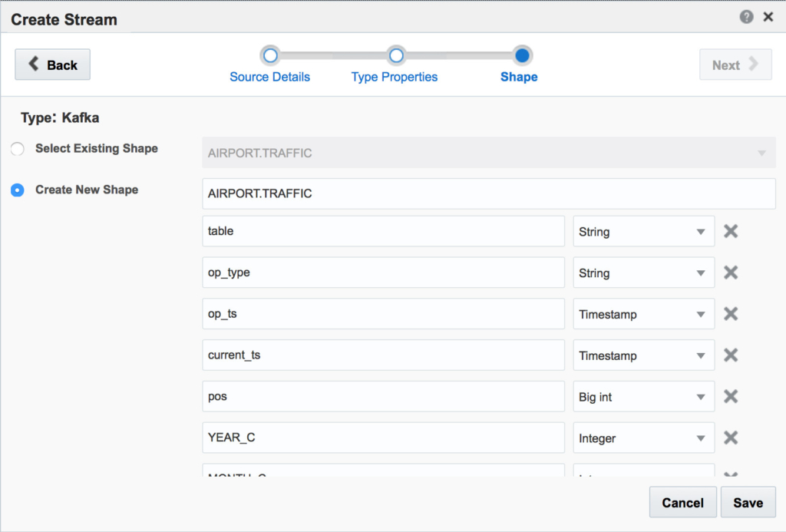Save the new stream
Viewport: 786px width, 532px height.
click(x=748, y=502)
